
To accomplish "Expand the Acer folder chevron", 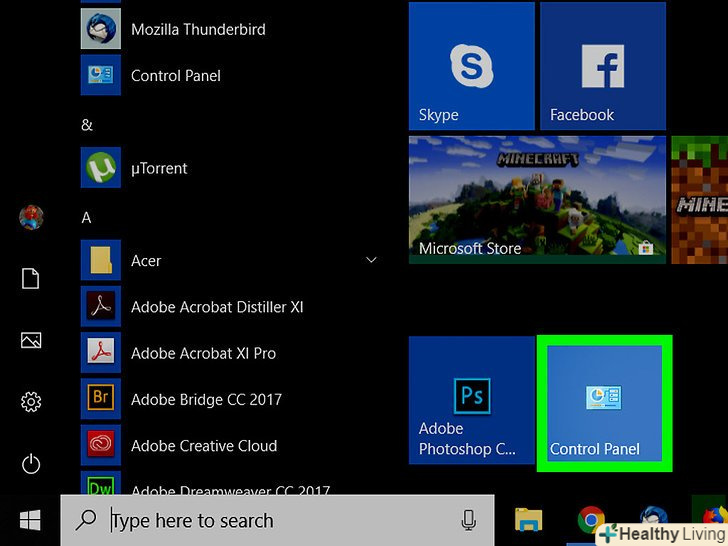I will point(371,260).
